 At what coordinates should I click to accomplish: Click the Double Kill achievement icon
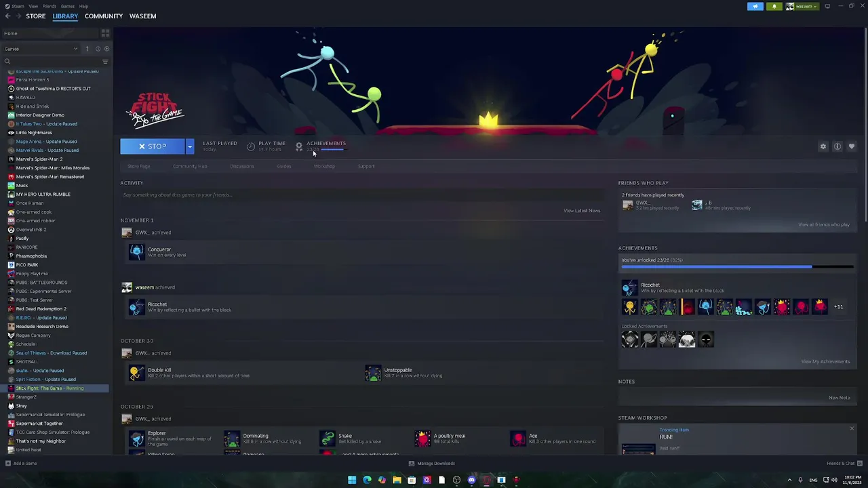point(137,373)
